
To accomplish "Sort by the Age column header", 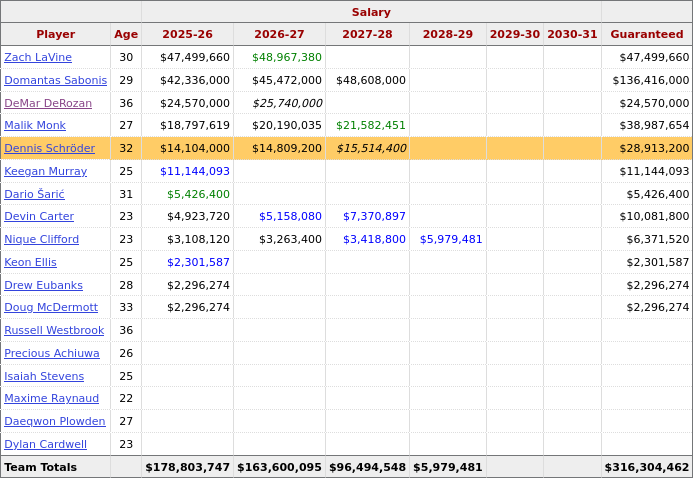I will click(126, 34).
